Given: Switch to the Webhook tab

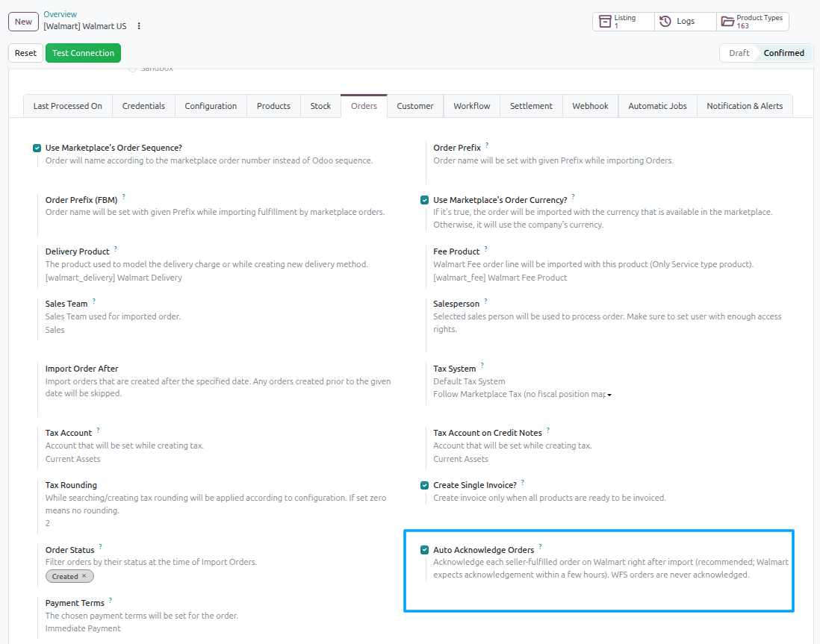Looking at the screenshot, I should point(591,106).
